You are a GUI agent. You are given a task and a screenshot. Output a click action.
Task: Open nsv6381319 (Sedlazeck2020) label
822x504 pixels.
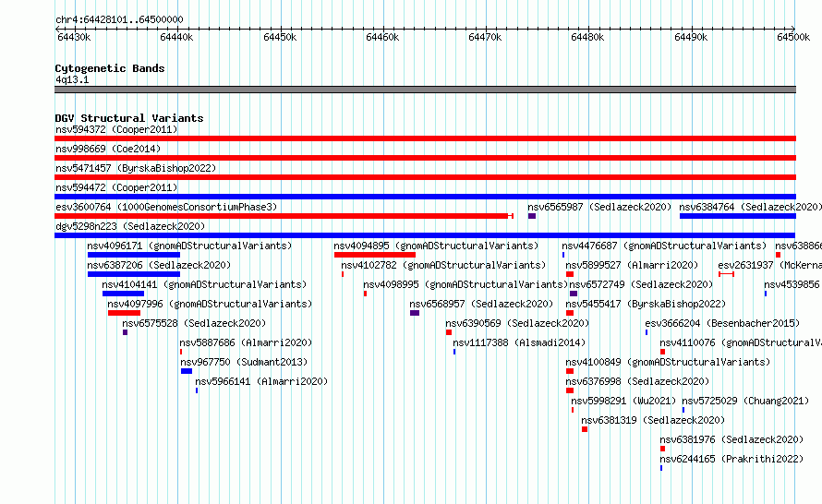pyautogui.click(x=653, y=420)
